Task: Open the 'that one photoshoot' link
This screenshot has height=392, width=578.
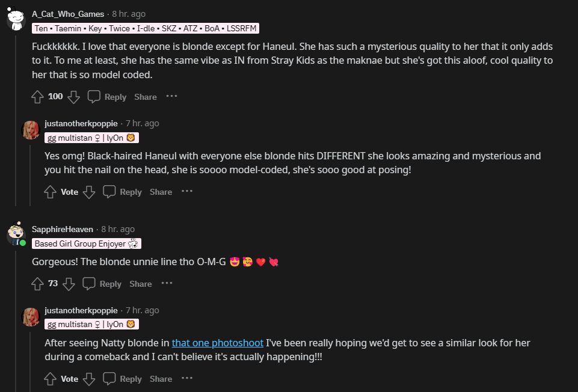Action: (x=217, y=343)
